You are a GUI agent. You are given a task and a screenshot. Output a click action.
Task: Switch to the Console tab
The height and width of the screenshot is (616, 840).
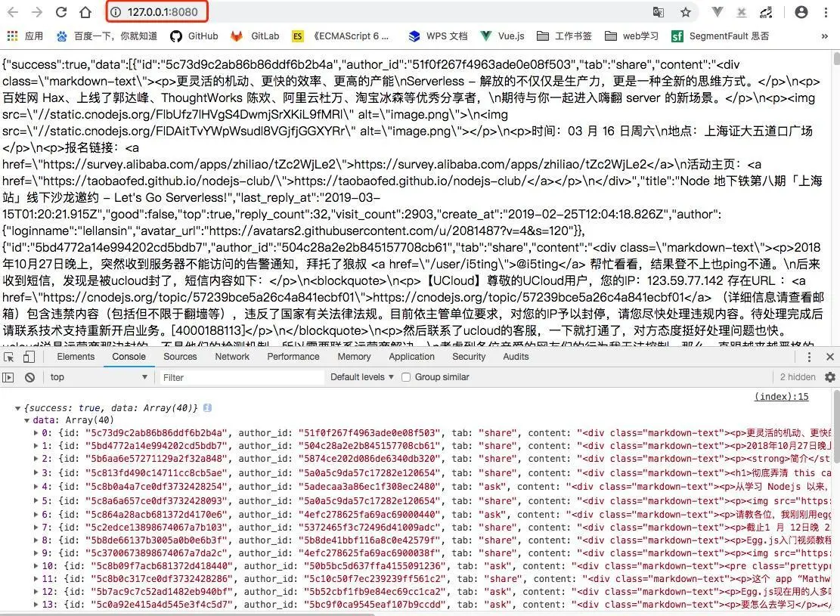click(129, 357)
